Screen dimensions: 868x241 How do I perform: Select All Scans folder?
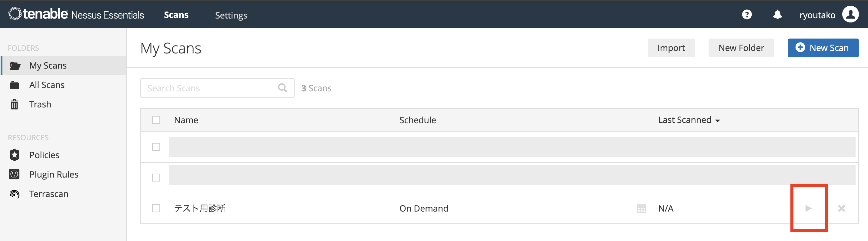46,85
